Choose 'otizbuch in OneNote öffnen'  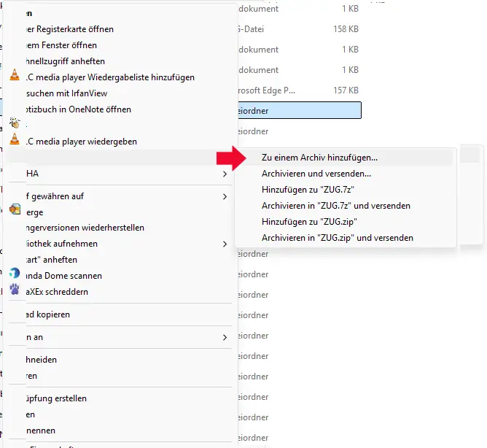[79, 109]
